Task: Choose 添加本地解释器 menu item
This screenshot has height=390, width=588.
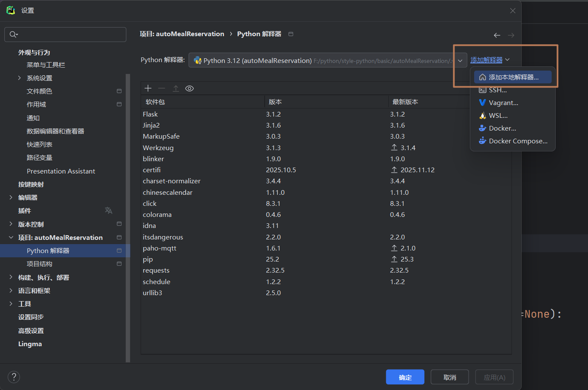Action: coord(512,77)
